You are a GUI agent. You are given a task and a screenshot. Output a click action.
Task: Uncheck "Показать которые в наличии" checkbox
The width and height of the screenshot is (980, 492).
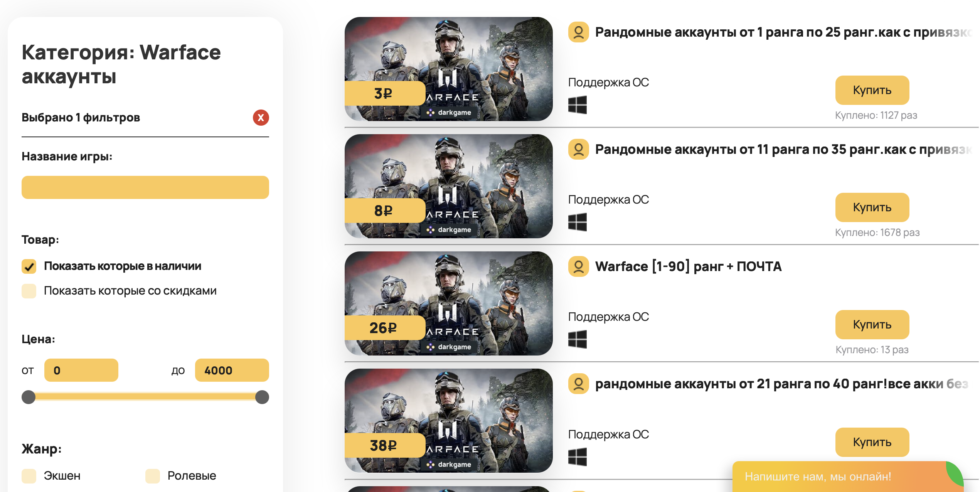click(x=29, y=266)
